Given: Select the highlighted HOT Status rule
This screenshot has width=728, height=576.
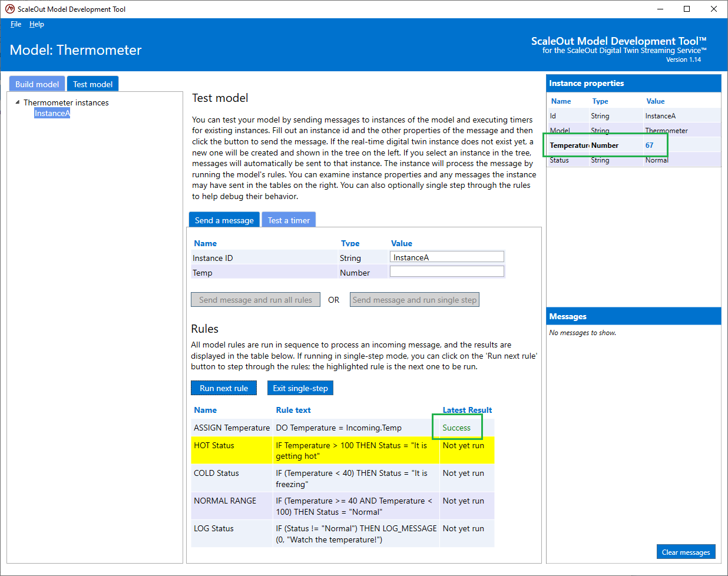Looking at the screenshot, I should [x=343, y=451].
